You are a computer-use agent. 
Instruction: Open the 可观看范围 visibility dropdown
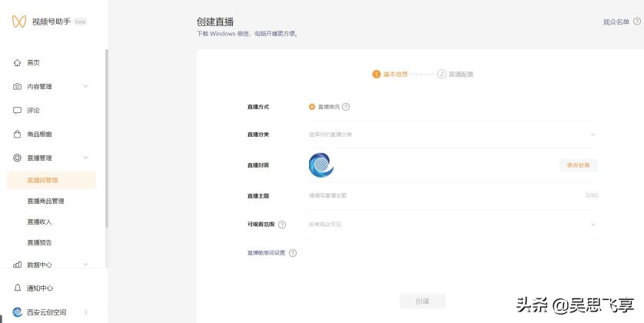click(x=452, y=225)
